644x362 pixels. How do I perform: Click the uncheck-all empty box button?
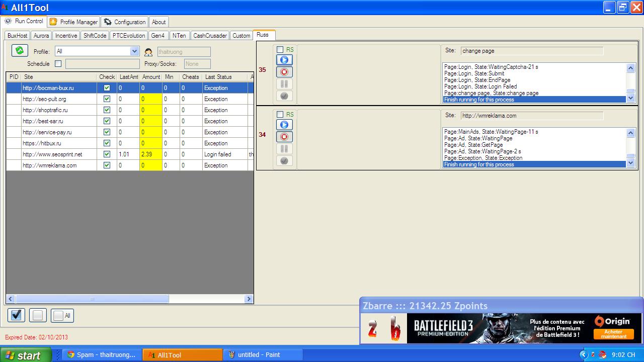(38, 315)
